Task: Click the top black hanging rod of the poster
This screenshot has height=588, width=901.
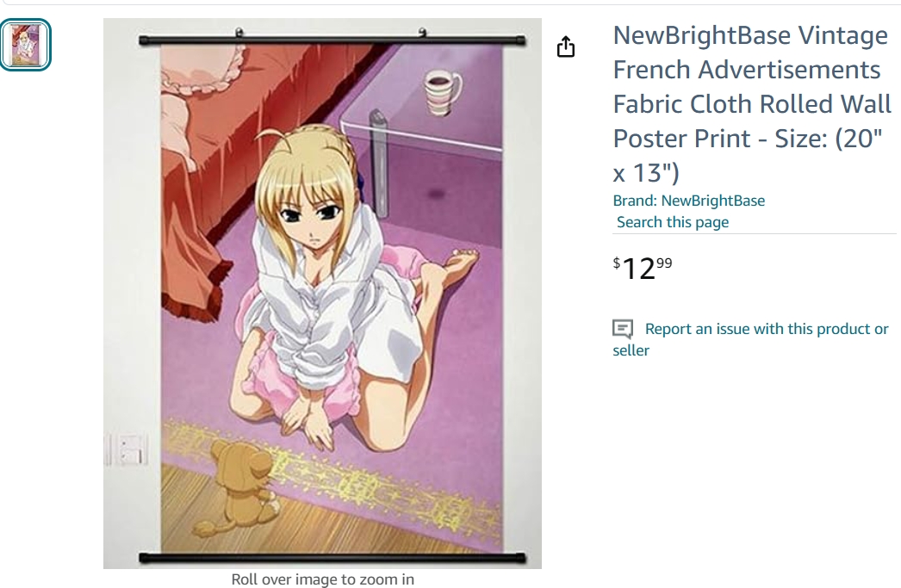Action: (x=332, y=40)
